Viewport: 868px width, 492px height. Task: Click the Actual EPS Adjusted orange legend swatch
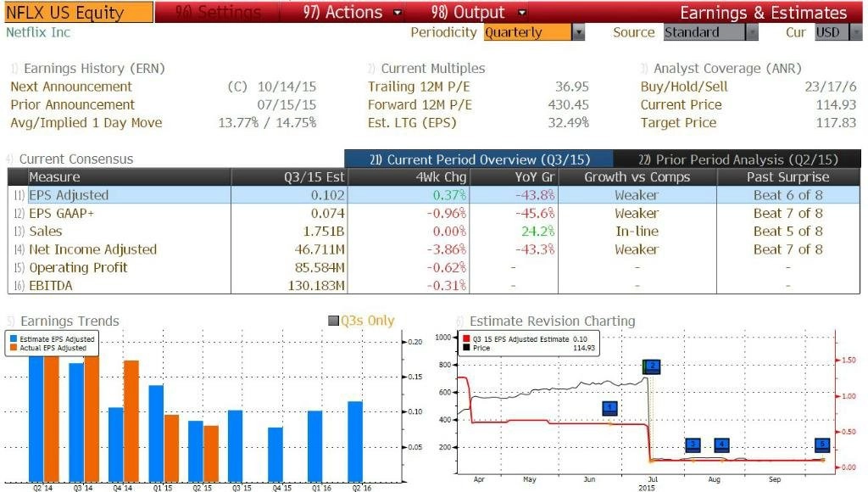(14, 348)
